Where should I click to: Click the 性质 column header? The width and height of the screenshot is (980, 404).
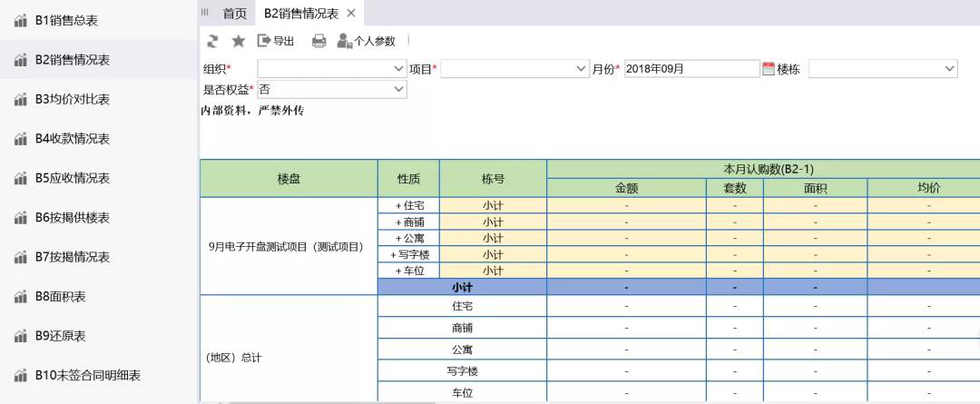pos(408,179)
